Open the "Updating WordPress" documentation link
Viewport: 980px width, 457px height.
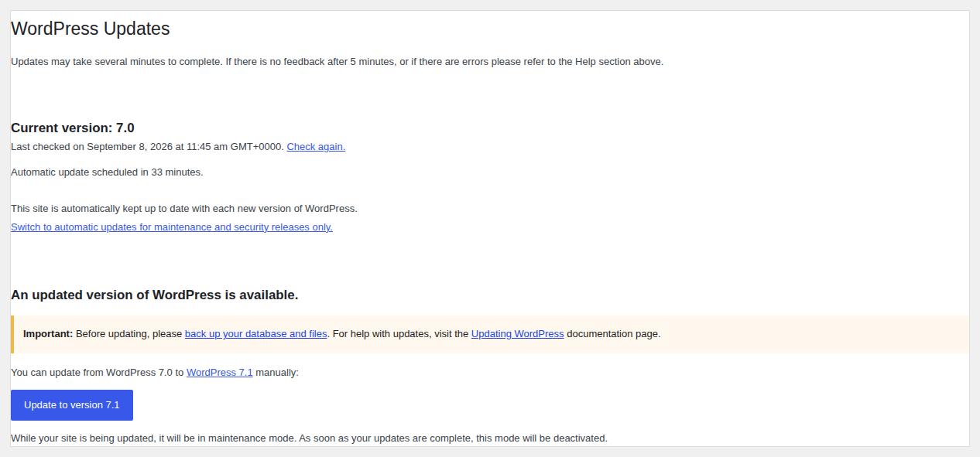pyautogui.click(x=517, y=334)
